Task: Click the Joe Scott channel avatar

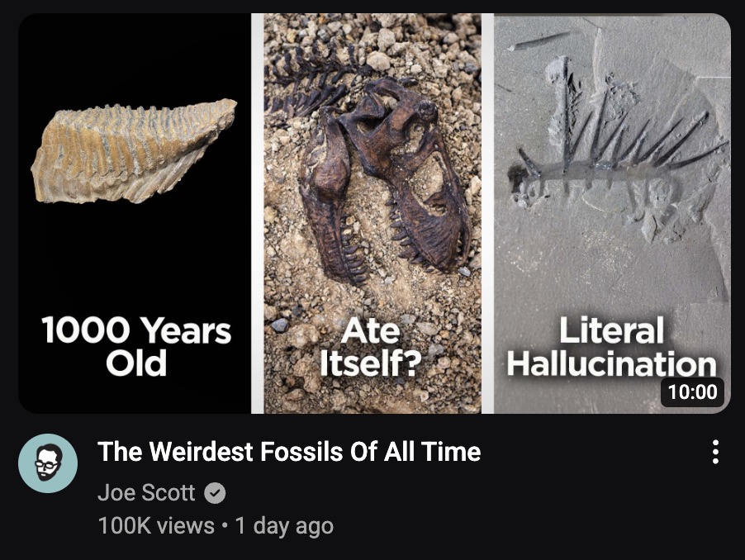Action: [48, 463]
